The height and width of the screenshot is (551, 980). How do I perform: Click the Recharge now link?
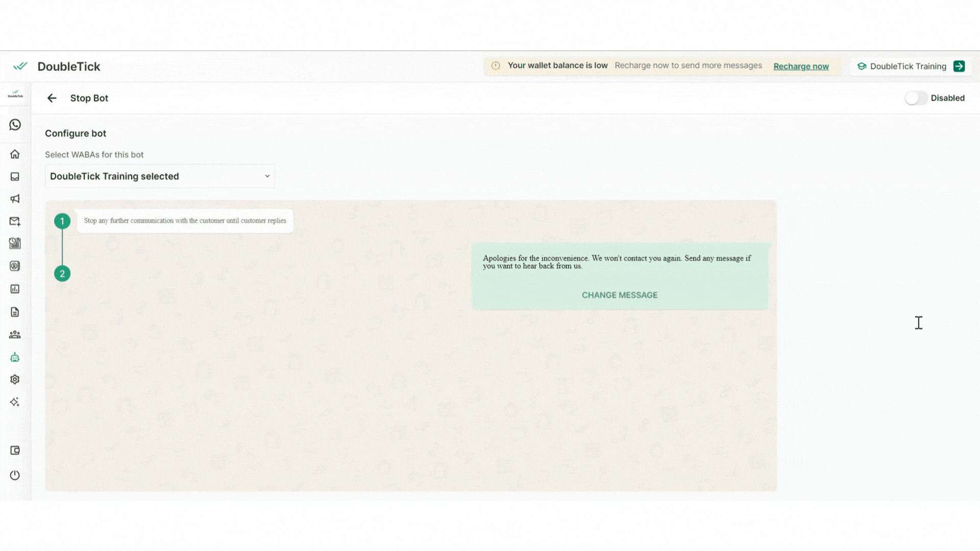(x=801, y=66)
